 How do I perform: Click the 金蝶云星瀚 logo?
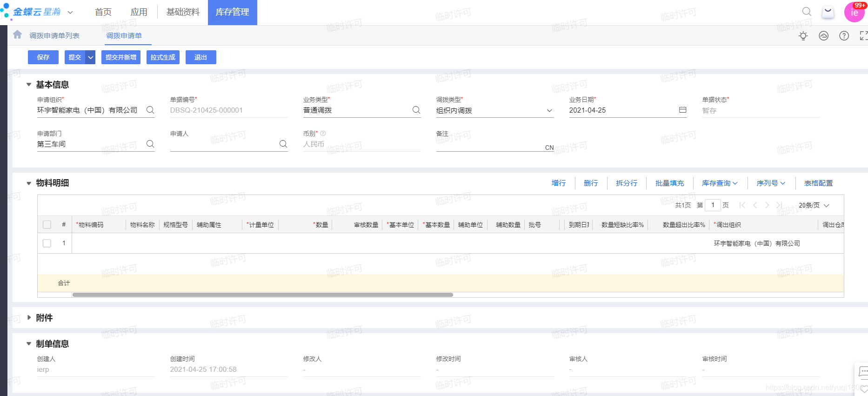pos(31,12)
